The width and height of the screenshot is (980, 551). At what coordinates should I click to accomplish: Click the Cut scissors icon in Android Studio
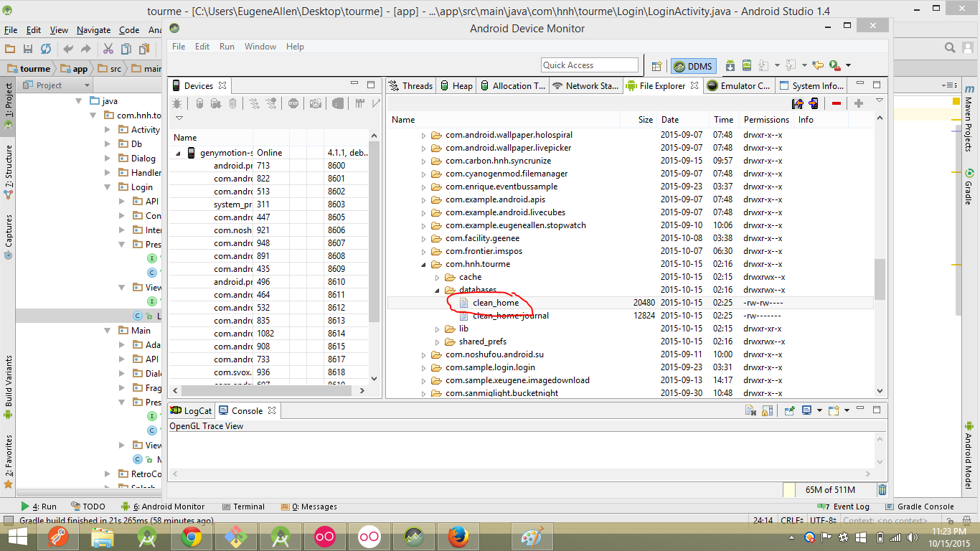coord(108,49)
